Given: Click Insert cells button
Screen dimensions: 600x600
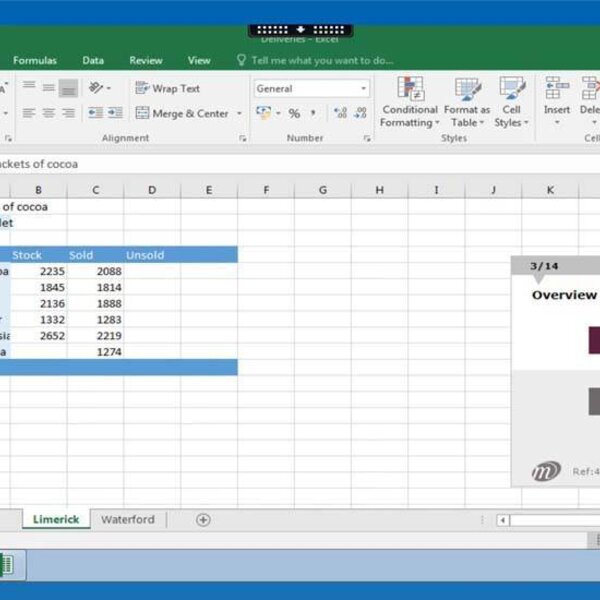Looking at the screenshot, I should coord(557,95).
